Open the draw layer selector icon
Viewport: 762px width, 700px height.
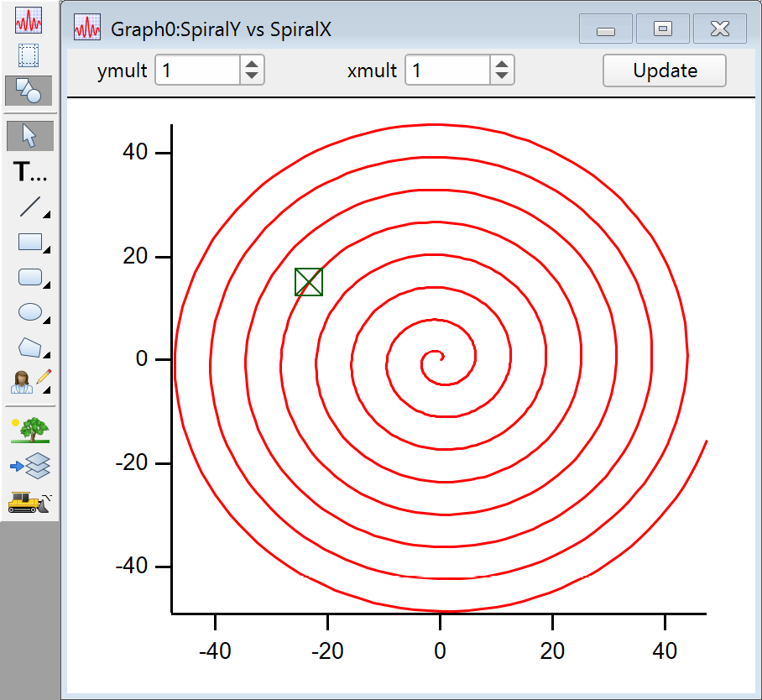[x=29, y=464]
